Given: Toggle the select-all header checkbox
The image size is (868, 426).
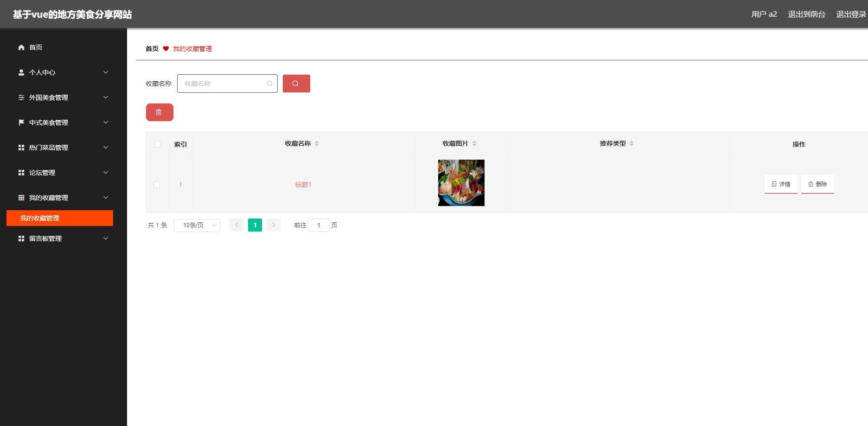Looking at the screenshot, I should click(x=158, y=144).
